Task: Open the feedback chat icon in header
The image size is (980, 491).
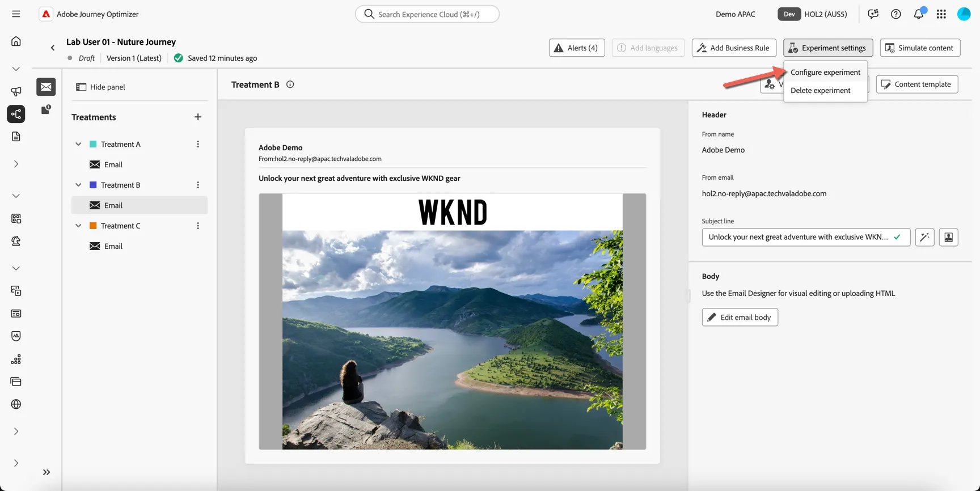Action: coord(873,14)
